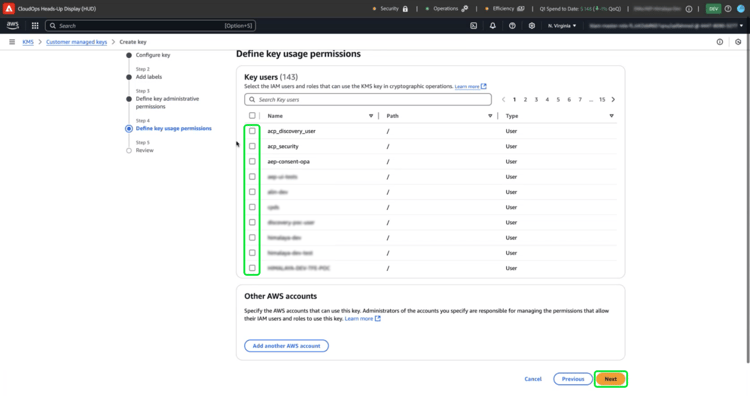Go to next page of key users

pyautogui.click(x=613, y=99)
